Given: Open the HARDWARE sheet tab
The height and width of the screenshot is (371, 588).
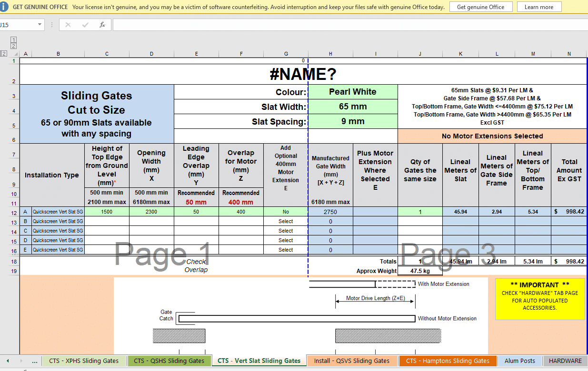Looking at the screenshot, I should pos(565,361).
